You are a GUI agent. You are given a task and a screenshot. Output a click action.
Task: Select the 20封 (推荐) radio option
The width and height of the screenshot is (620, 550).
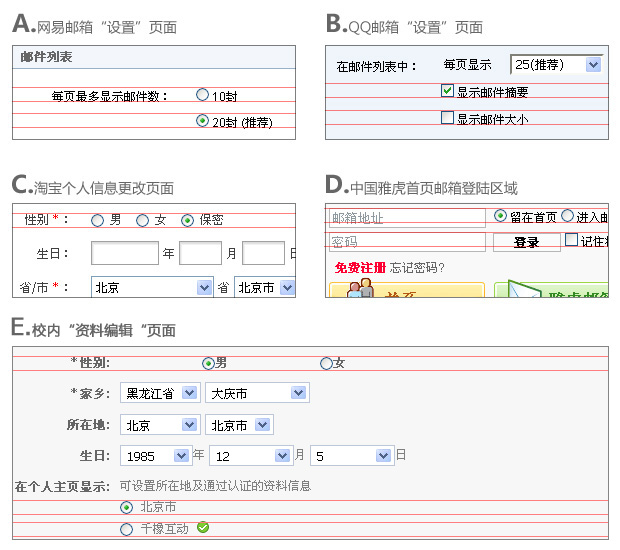pos(203,121)
